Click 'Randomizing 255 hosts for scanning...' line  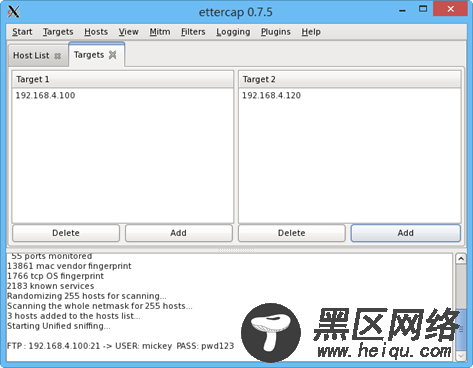pyautogui.click(x=87, y=296)
